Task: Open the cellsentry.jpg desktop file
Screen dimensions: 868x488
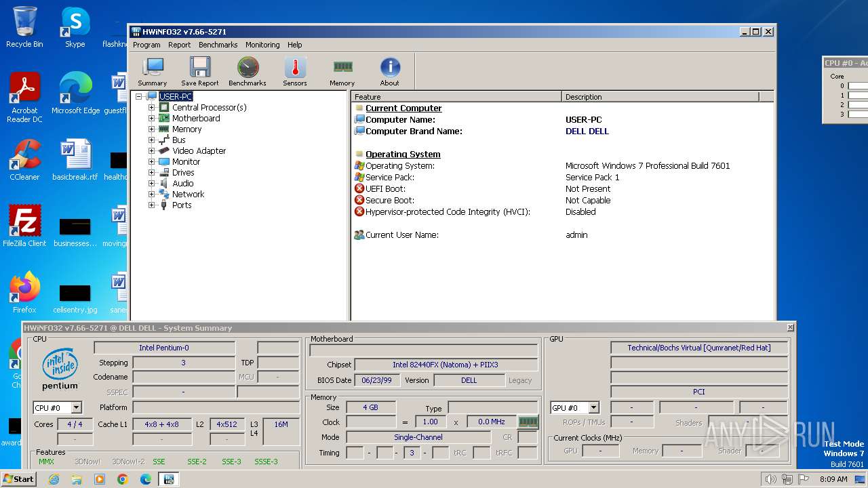Action: pyautogui.click(x=75, y=297)
